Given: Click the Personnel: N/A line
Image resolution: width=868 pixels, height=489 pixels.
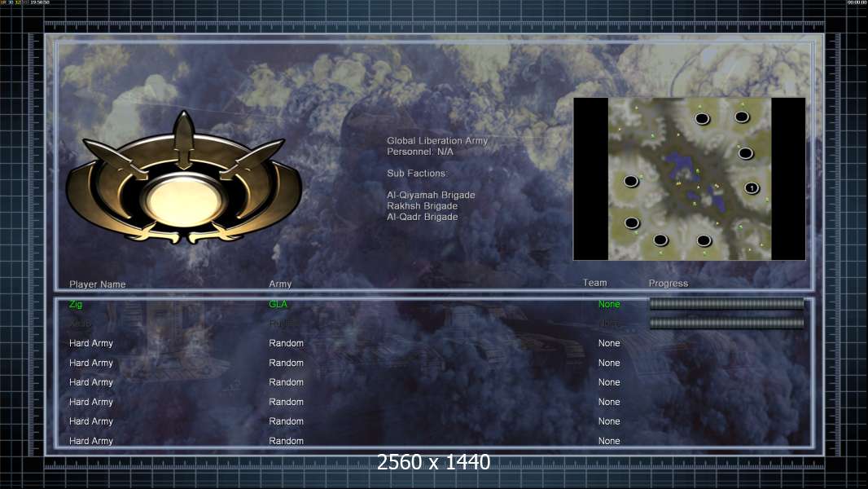Looking at the screenshot, I should [x=420, y=152].
